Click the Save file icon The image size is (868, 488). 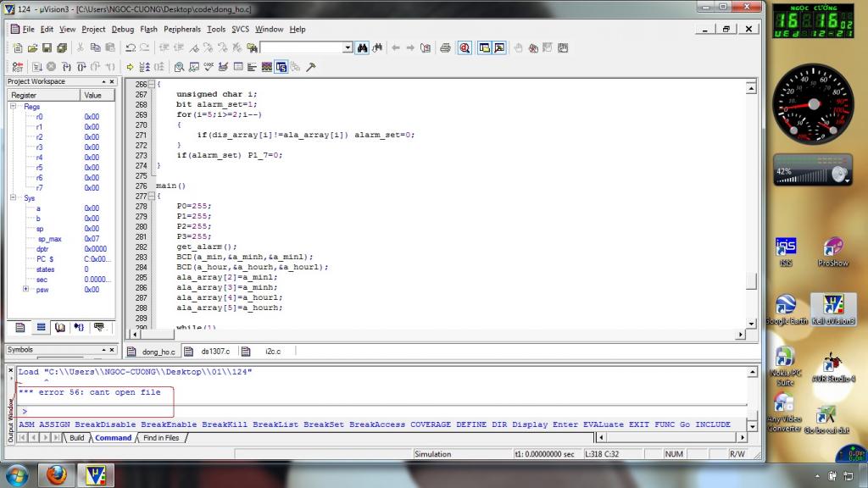pyautogui.click(x=47, y=48)
